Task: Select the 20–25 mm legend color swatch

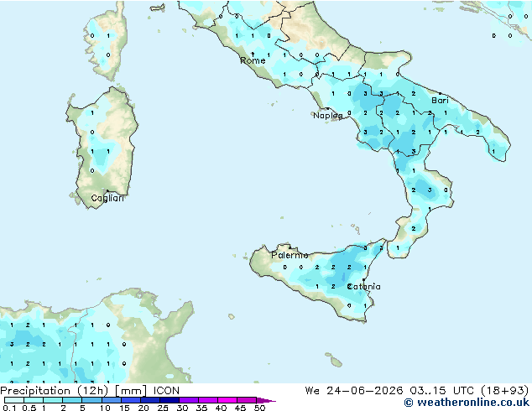Action: tap(150, 400)
